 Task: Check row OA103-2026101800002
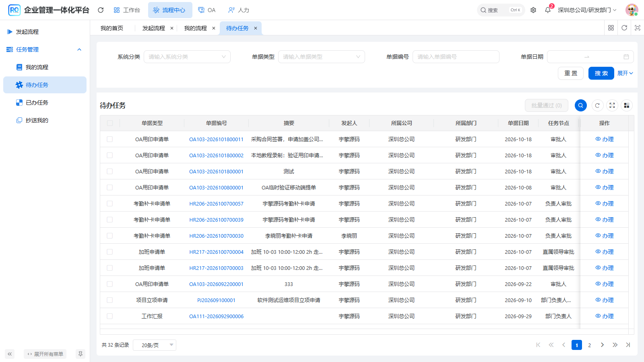[110, 155]
